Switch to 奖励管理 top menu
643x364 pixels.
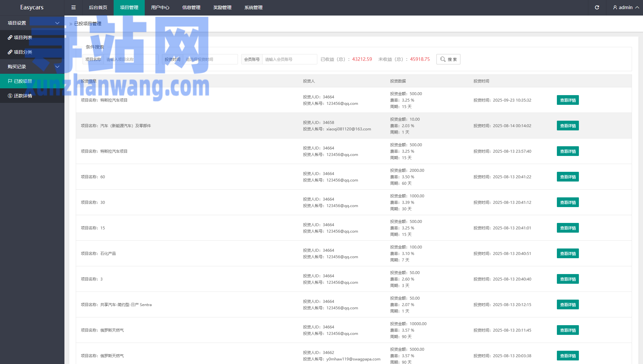(222, 7)
